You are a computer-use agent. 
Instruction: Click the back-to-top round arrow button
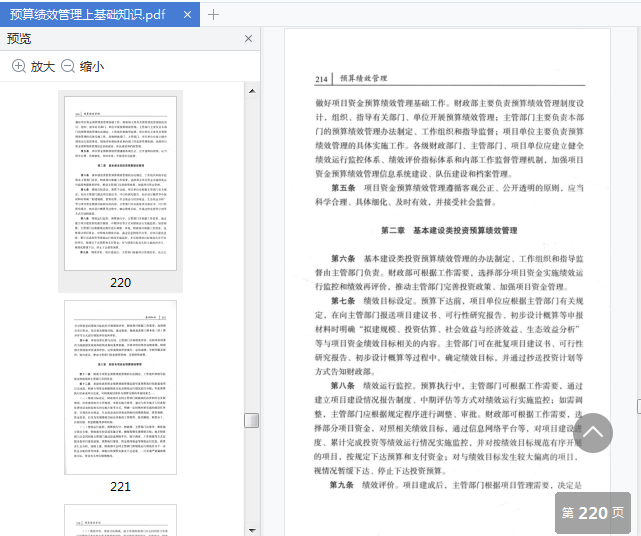(x=593, y=433)
